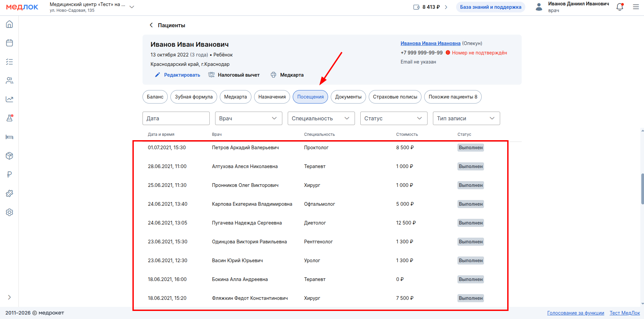Image resolution: width=644 pixels, height=319 pixels.
Task: Open the hamburger menu at top right
Action: click(x=636, y=7)
